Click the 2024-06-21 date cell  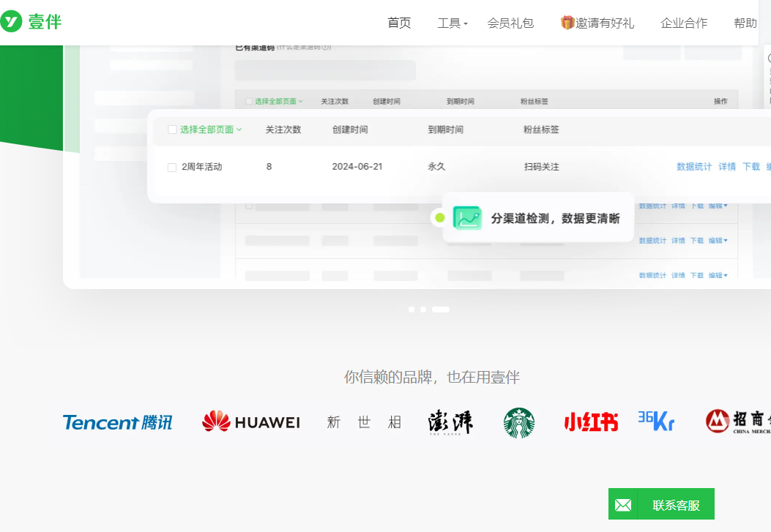(357, 167)
